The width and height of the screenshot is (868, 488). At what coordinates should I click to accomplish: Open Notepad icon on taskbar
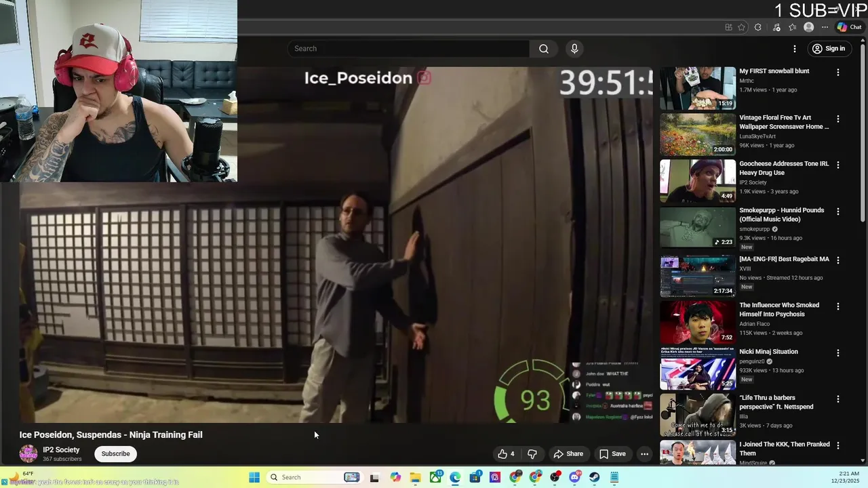point(614,477)
